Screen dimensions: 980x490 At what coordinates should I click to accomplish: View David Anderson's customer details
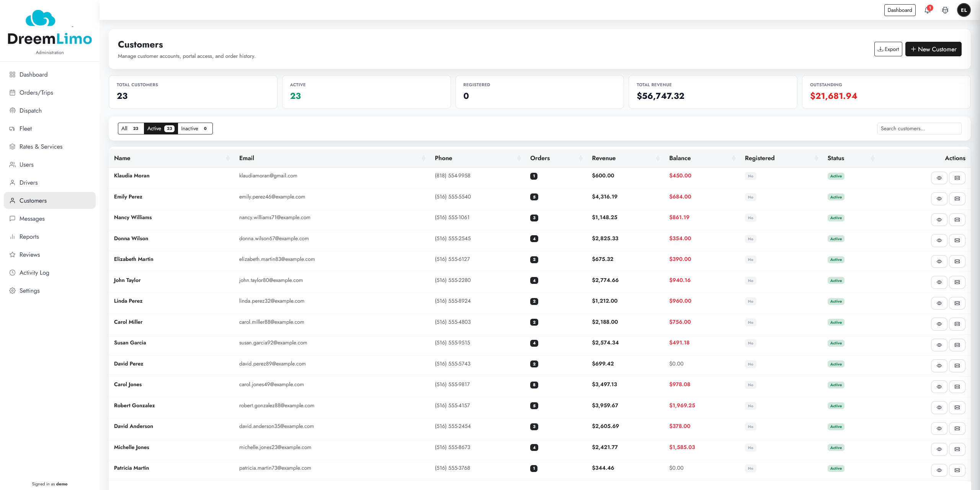pyautogui.click(x=939, y=428)
